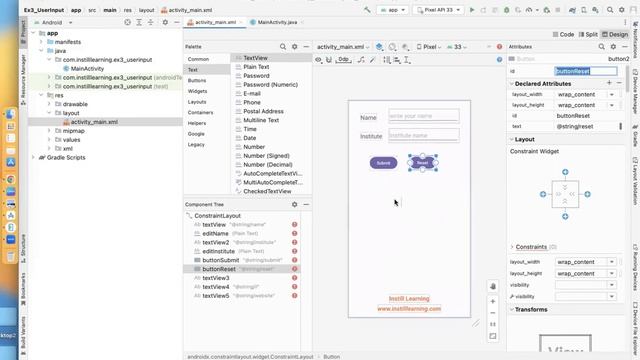The height and width of the screenshot is (360, 640).
Task: Switch to Code view
Action: pos(563,35)
